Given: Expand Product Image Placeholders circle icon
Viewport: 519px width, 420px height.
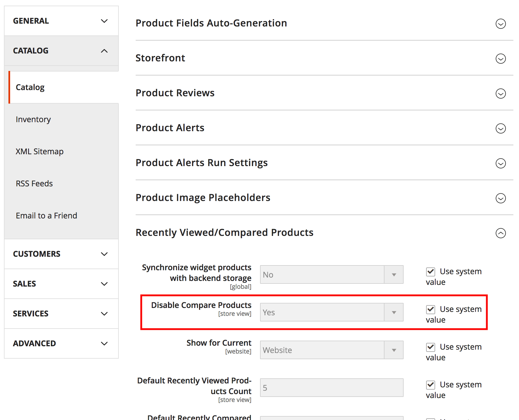Looking at the screenshot, I should (x=500, y=198).
